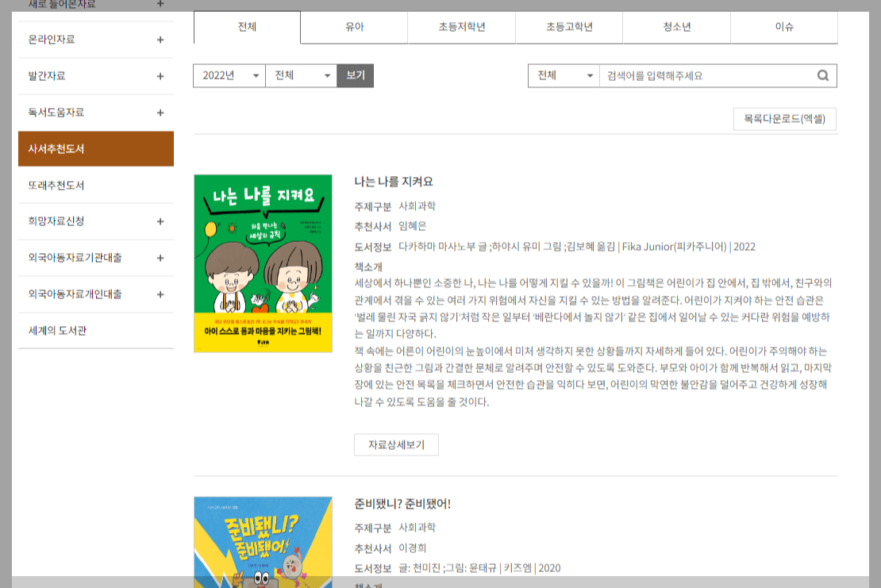
Task: Switch to the 초등고학년 tab
Action: pyautogui.click(x=569, y=27)
